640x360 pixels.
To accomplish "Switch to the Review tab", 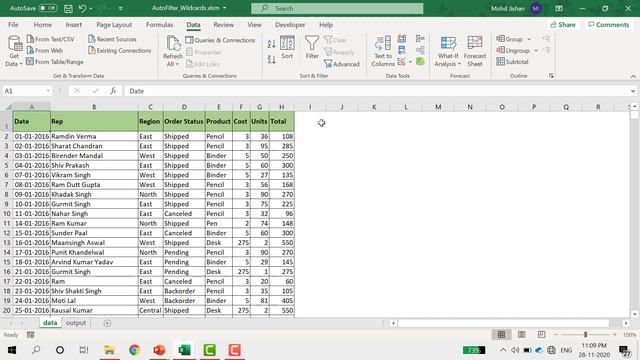I will [223, 24].
